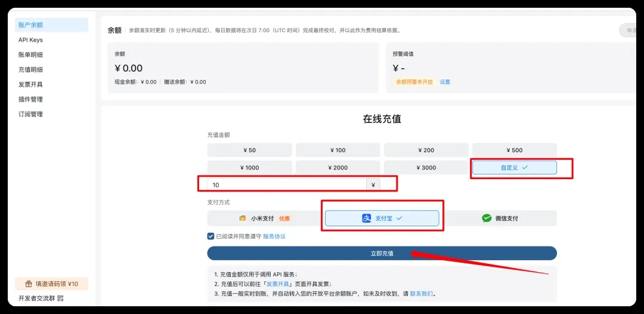Viewport: 644px width, 314px height.
Task: Click the 赠送余额 ¥ 0.00 text
Action: pyautogui.click(x=185, y=82)
